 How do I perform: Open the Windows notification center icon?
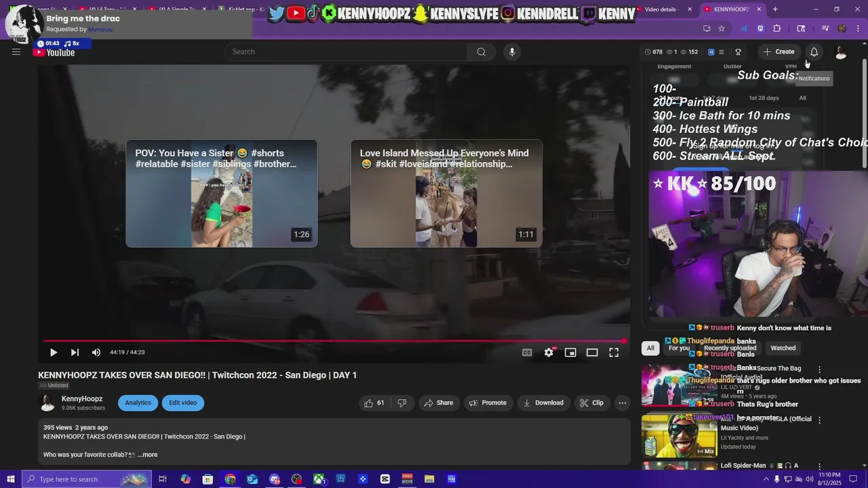tap(854, 479)
